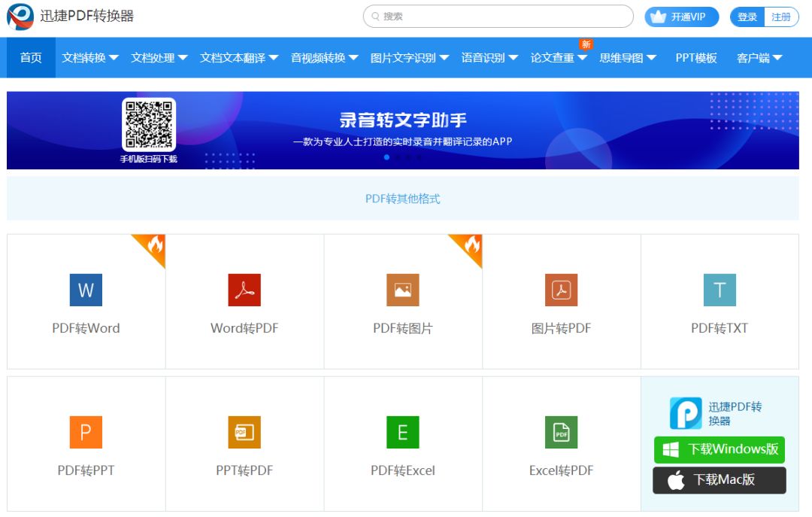Click the first active banner carousel dot
Viewport: 812px width, 517px height.
click(386, 157)
